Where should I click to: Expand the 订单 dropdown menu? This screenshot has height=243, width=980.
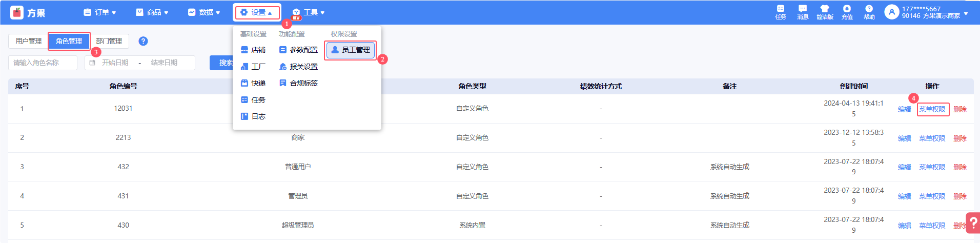[100, 12]
